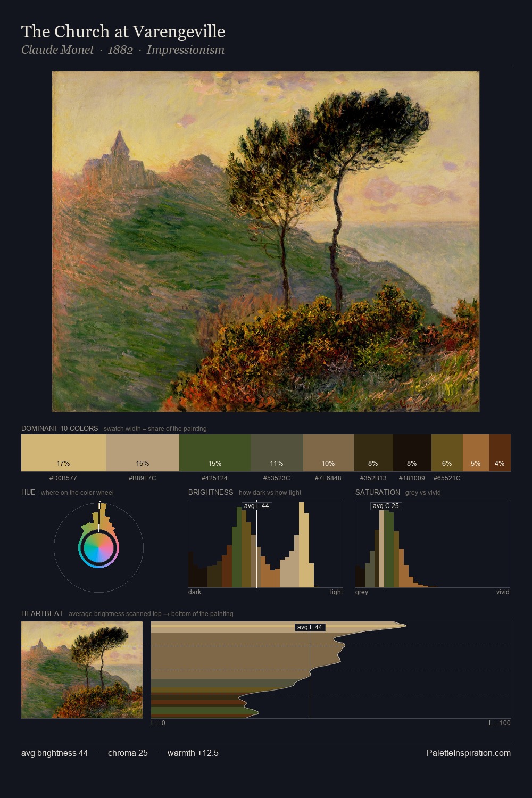Click the 'dark' axis label
Viewport: 532px width, 798px height.
click(x=195, y=592)
